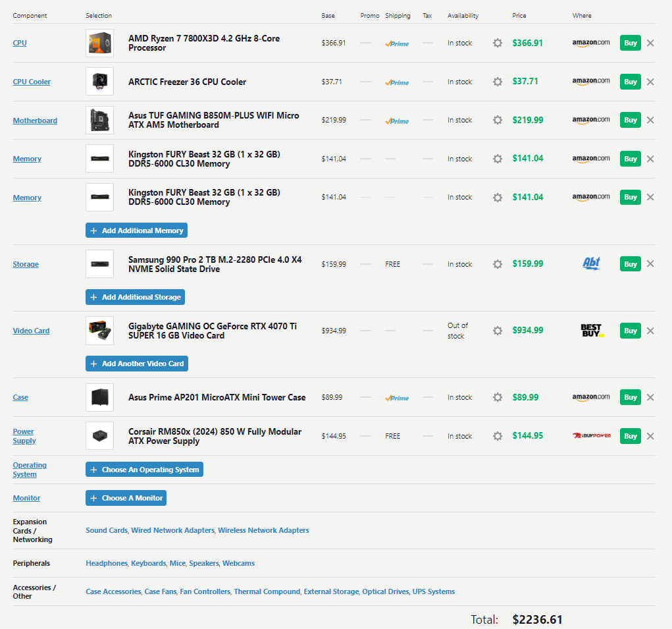Image resolution: width=672 pixels, height=629 pixels.
Task: Click the iBUYPOWER logo for power supply
Action: click(x=592, y=435)
